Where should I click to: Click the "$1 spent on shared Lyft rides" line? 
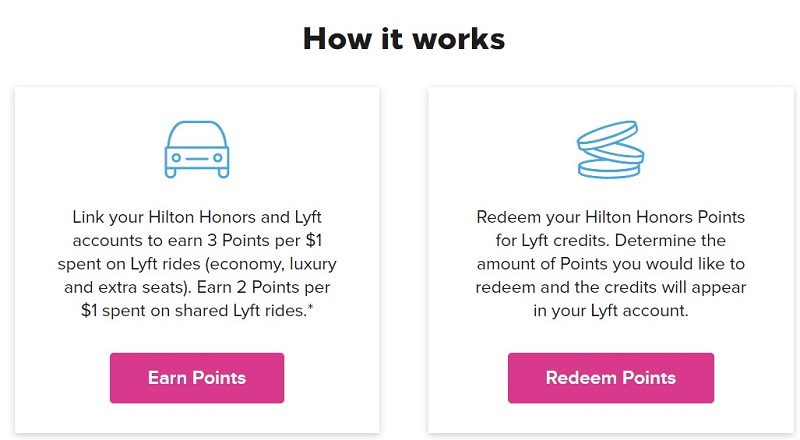coord(194,310)
